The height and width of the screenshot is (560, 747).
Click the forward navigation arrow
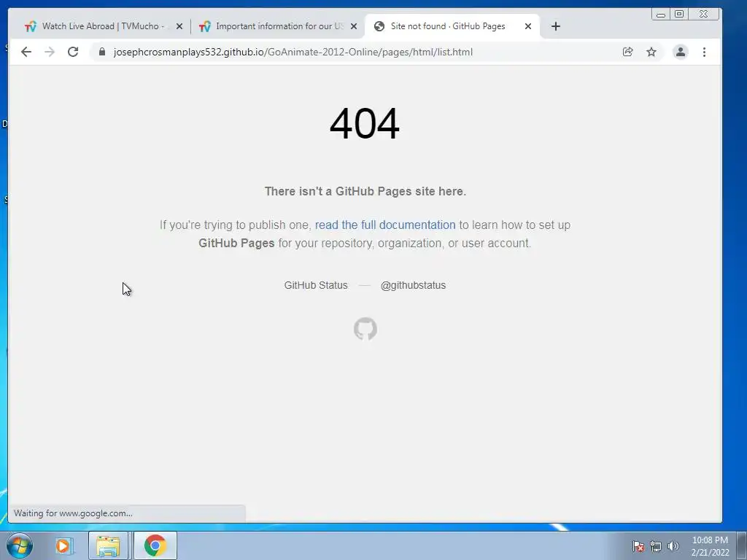(x=50, y=52)
